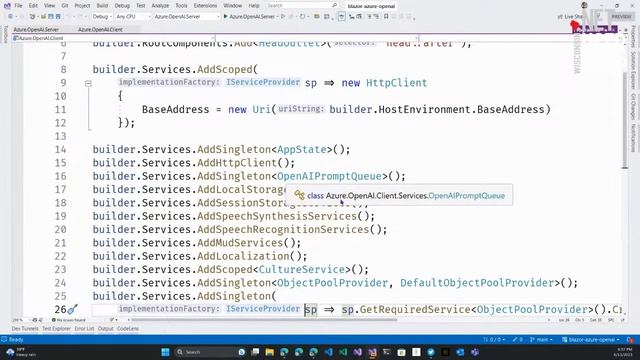
Task: Switch to the Azure.OpenAI.Server document tab
Action: 36,29
